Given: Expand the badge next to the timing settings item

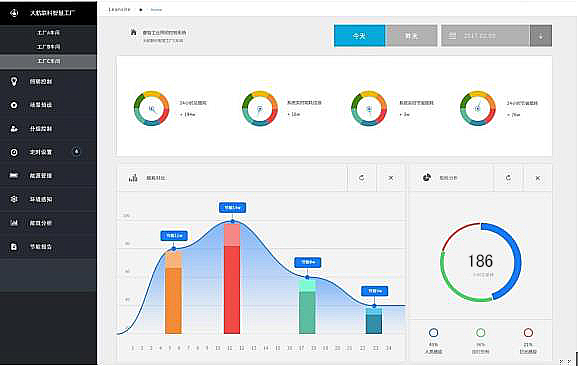Looking at the screenshot, I should pos(76,151).
